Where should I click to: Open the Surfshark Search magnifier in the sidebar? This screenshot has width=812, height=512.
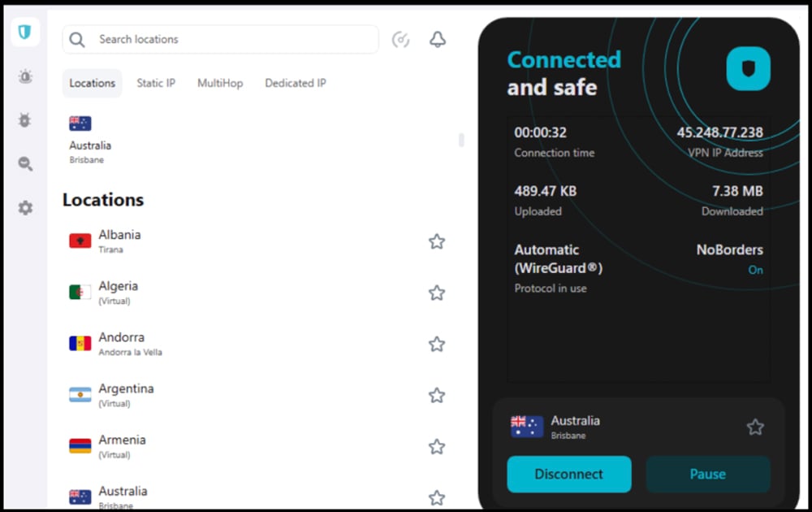click(25, 164)
